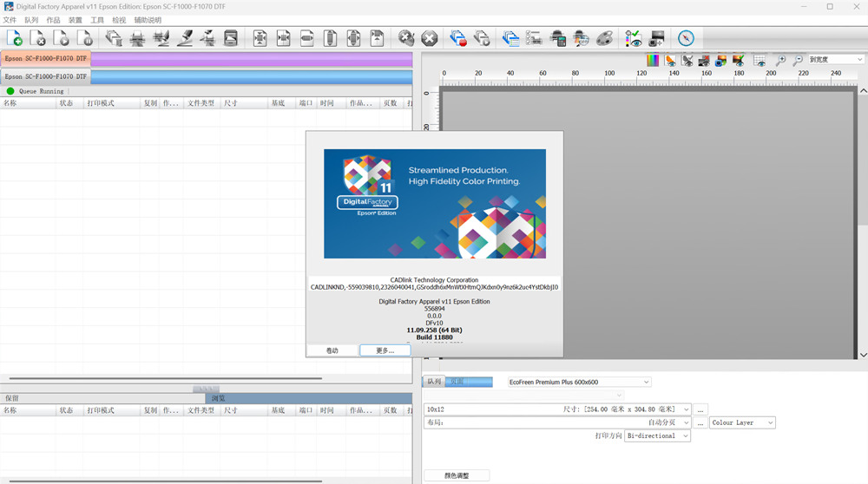Open the EcoFreen Premium Plus 600x600 dropdown
The height and width of the screenshot is (484, 868).
tap(579, 382)
